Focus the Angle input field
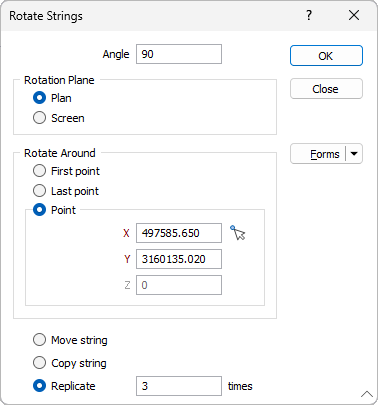The width and height of the screenshot is (378, 405). 179,54
